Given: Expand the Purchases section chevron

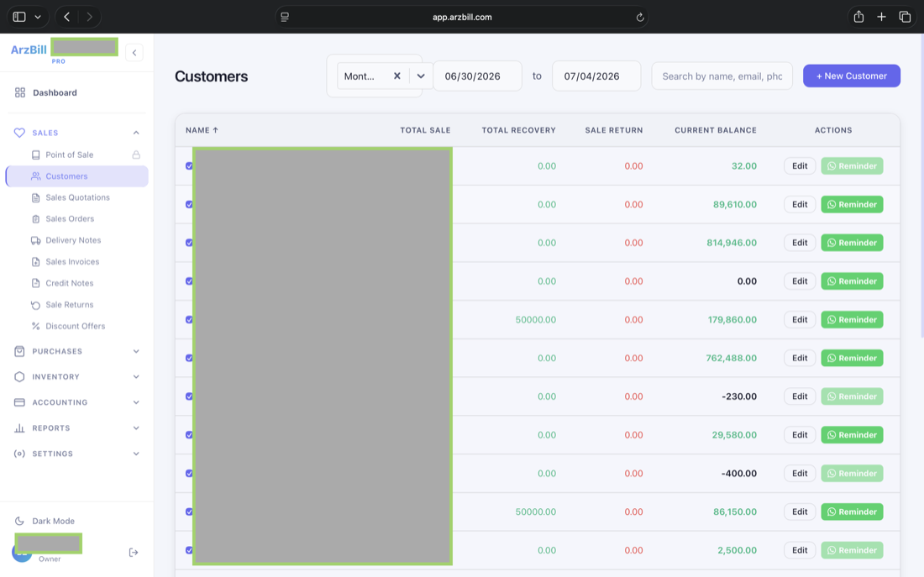Looking at the screenshot, I should pos(136,351).
